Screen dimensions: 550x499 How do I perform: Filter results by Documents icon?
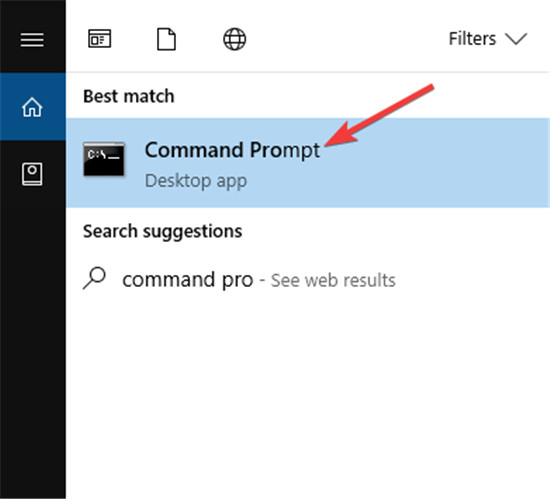pos(166,39)
